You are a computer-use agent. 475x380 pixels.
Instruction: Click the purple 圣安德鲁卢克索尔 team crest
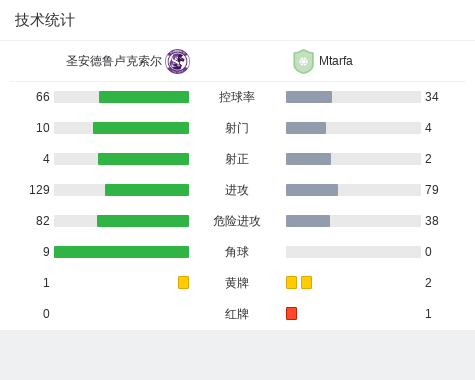tap(178, 61)
